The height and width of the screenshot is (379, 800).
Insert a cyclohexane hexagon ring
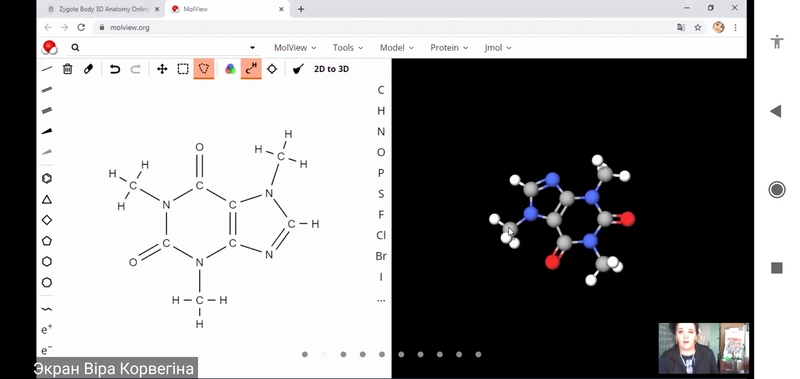point(47,262)
